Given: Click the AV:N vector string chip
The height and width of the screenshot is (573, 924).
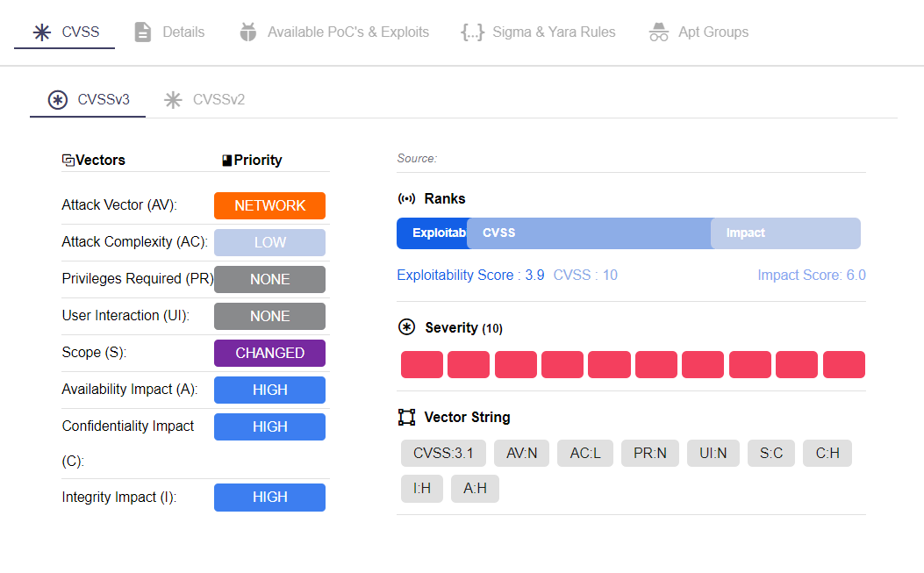Looking at the screenshot, I should [x=521, y=454].
